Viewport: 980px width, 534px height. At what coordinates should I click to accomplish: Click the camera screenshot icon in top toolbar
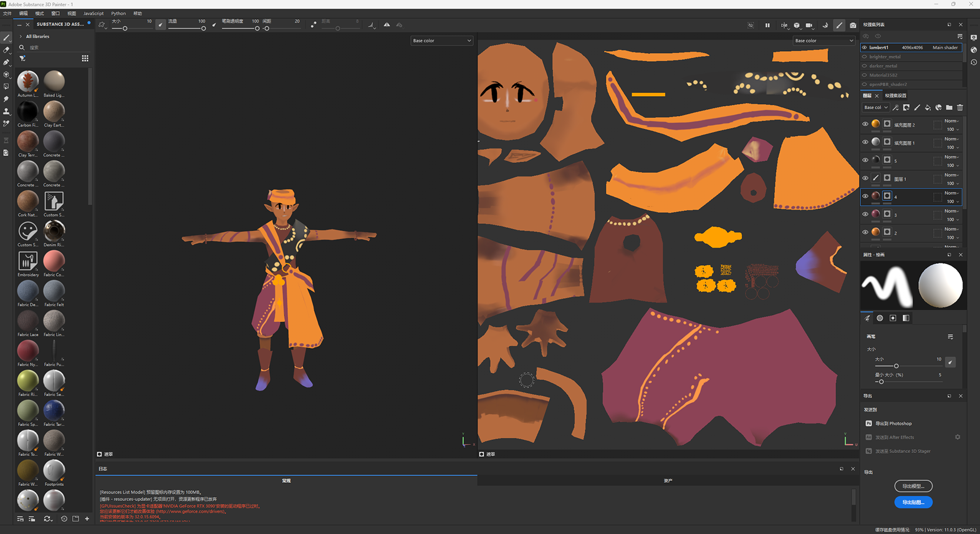853,26
